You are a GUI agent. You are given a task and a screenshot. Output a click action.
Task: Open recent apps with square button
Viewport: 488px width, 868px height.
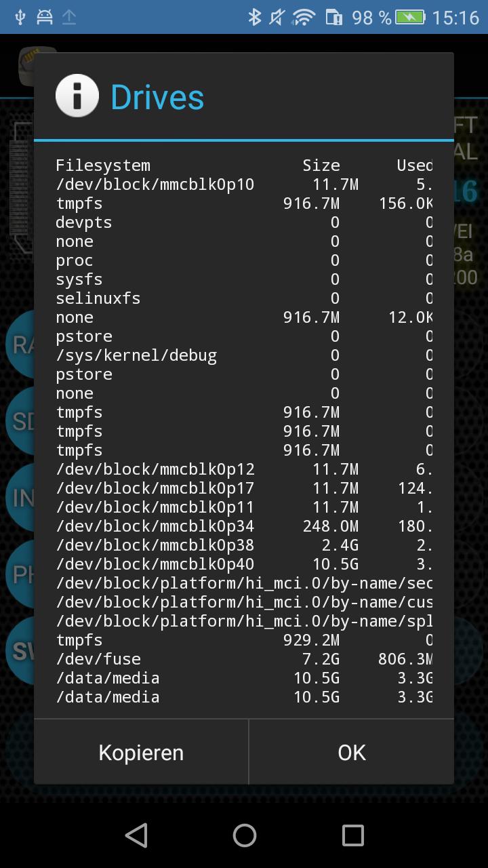(352, 835)
